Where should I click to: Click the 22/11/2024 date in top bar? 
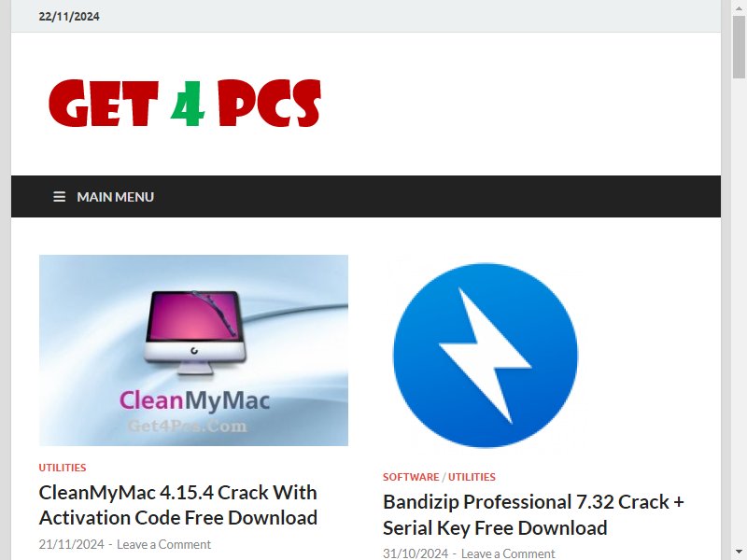point(69,16)
